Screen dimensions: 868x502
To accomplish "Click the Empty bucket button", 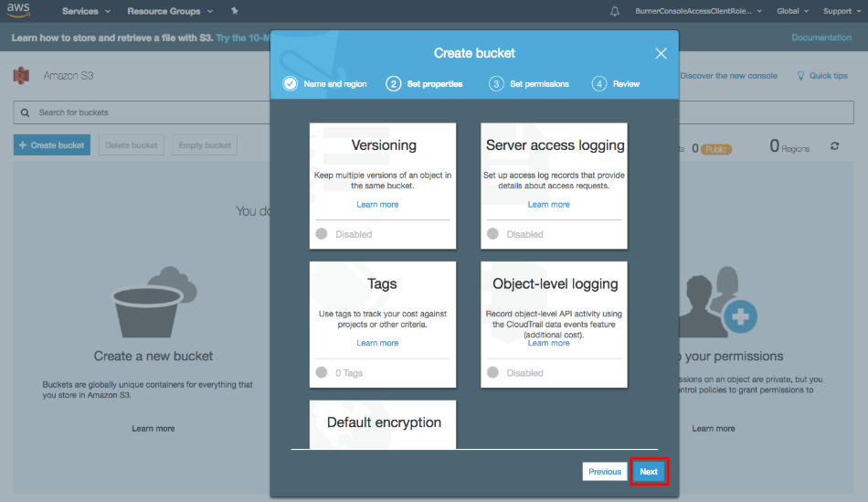I will [x=205, y=145].
